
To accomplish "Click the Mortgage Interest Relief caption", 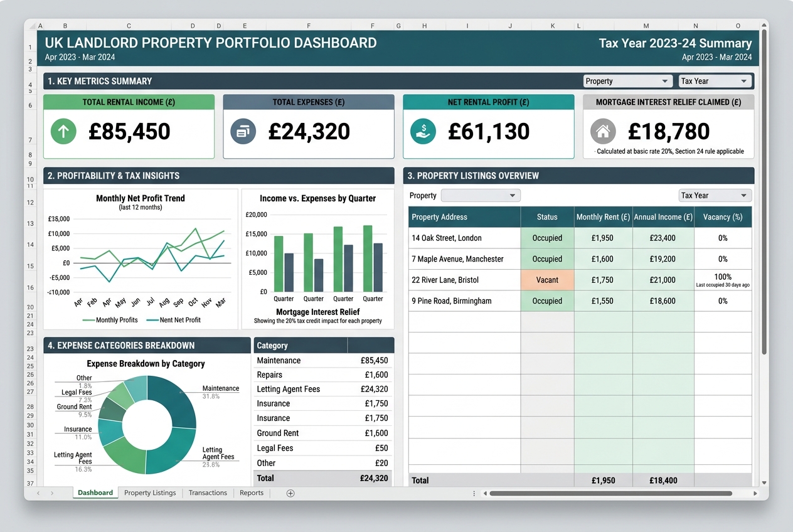I will coord(317,312).
